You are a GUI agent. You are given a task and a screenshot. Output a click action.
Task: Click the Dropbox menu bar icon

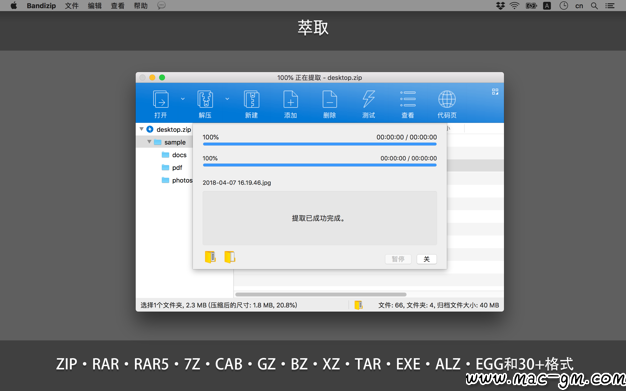pos(500,6)
